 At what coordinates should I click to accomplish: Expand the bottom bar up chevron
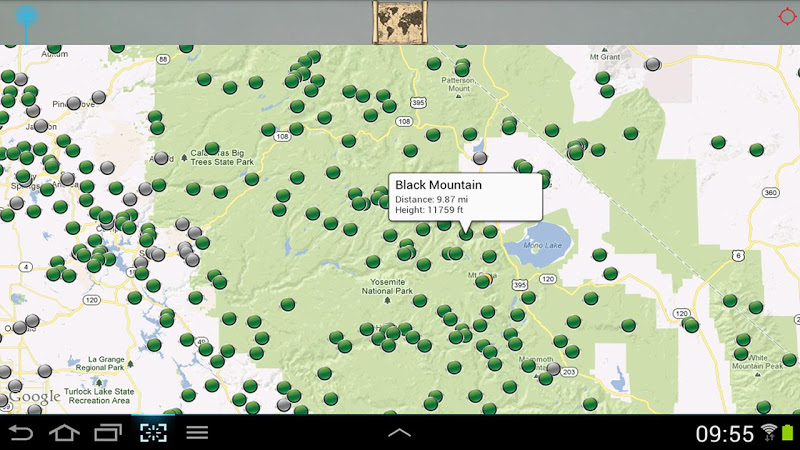click(399, 433)
